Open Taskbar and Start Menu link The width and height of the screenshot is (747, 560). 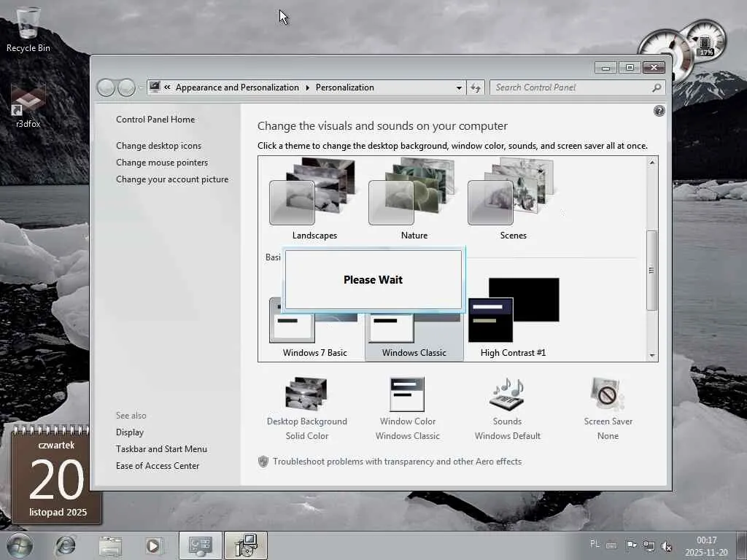pos(161,449)
